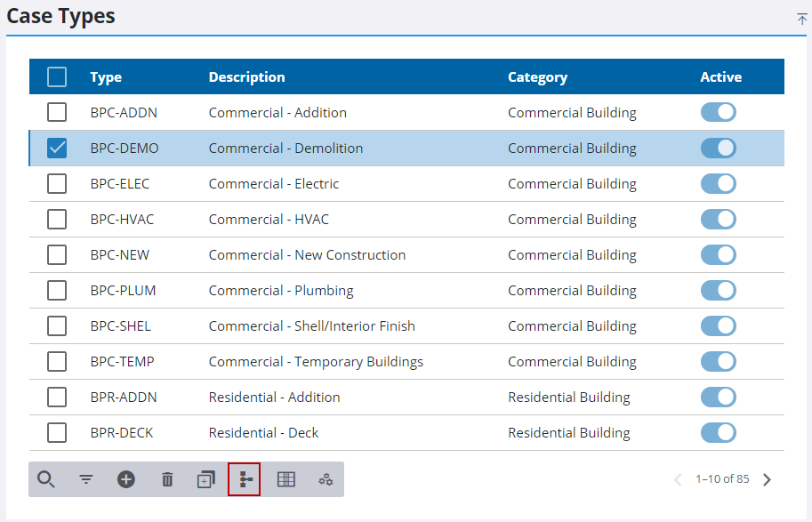
Task: Open the red-outlined workflow tree icon
Action: point(245,479)
